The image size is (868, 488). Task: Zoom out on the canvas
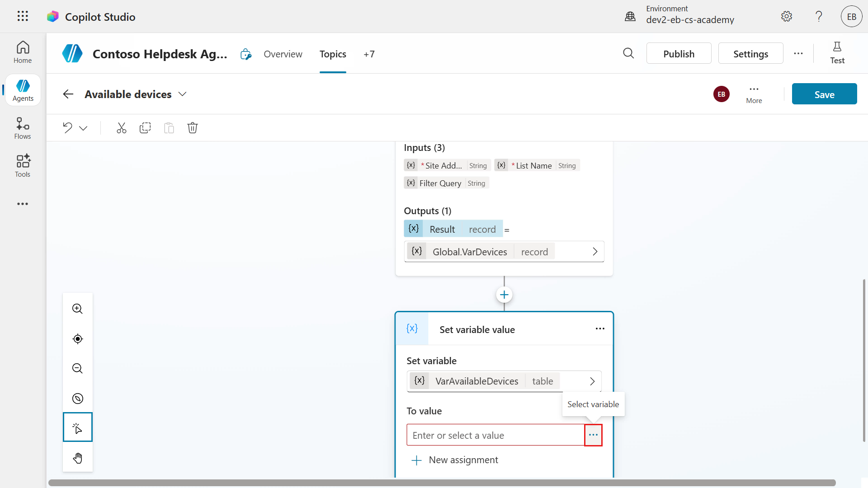tap(78, 369)
